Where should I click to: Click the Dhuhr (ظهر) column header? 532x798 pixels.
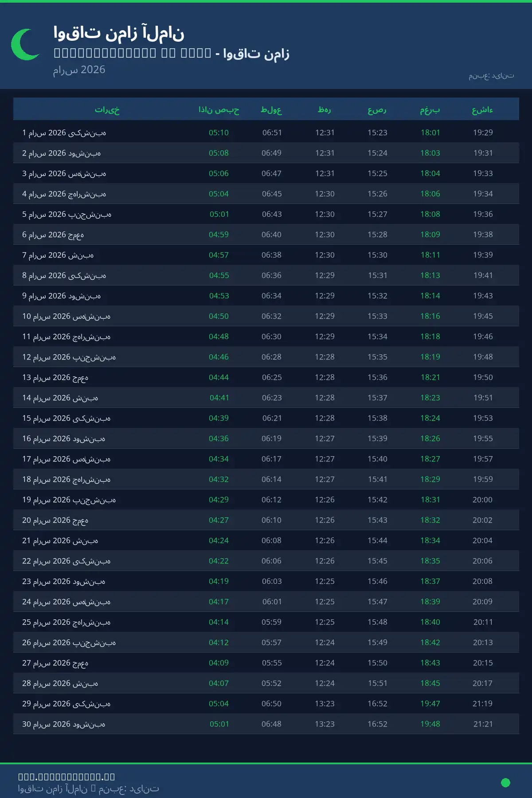tap(325, 110)
